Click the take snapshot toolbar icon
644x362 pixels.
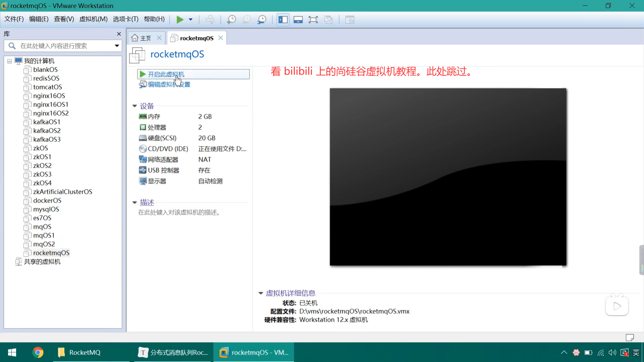pyautogui.click(x=231, y=19)
